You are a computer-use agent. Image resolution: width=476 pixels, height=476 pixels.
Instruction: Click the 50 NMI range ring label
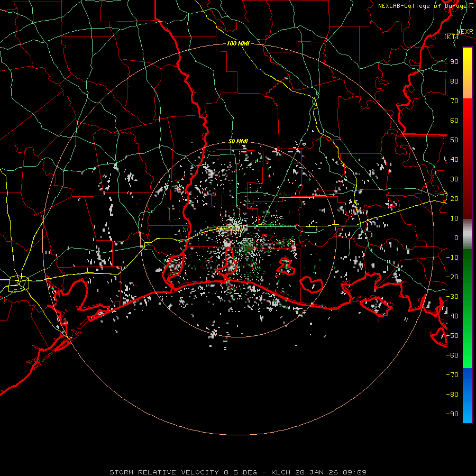(x=238, y=141)
